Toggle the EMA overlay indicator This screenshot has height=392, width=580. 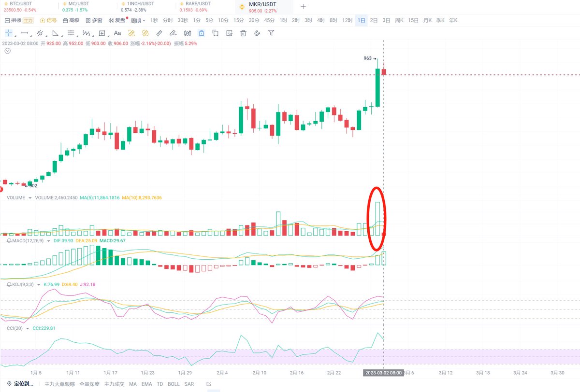click(x=146, y=384)
